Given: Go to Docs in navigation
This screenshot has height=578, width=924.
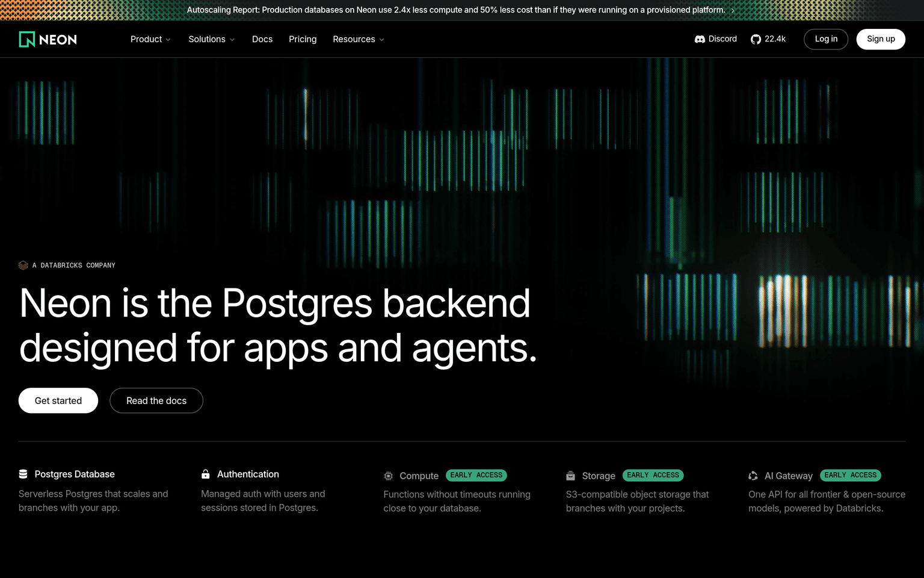Looking at the screenshot, I should (262, 39).
